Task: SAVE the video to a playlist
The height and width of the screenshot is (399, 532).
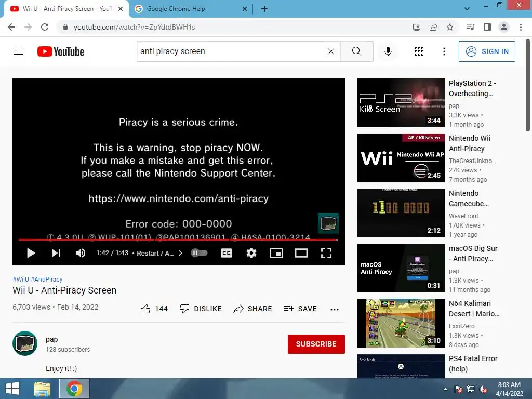Action: coord(300,309)
